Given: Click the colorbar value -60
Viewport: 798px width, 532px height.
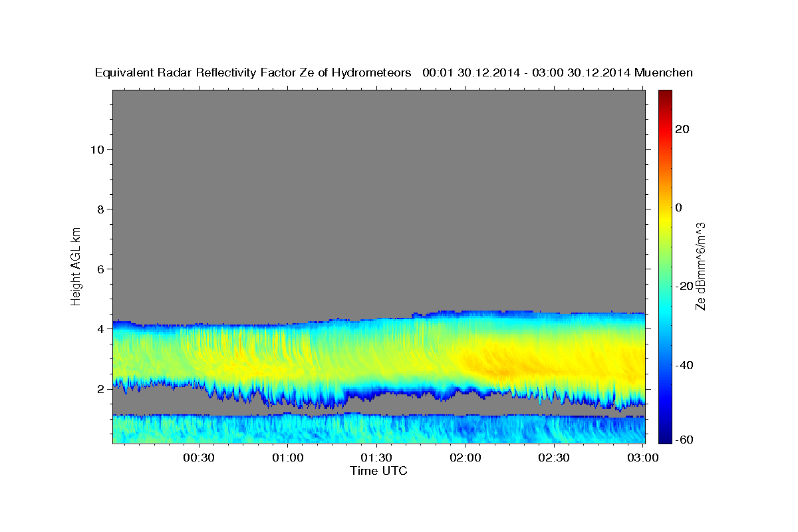Looking at the screenshot, I should 684,440.
